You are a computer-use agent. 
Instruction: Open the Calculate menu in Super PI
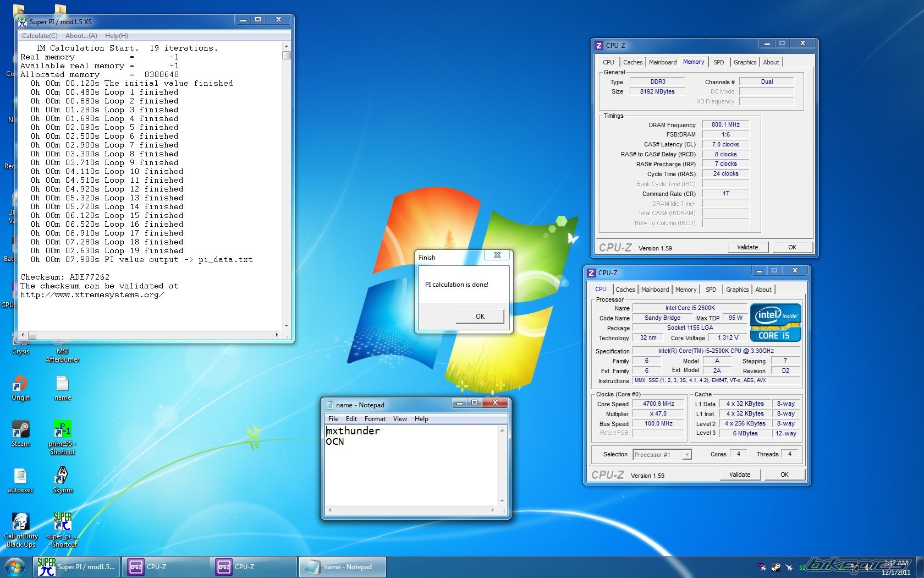(x=40, y=36)
